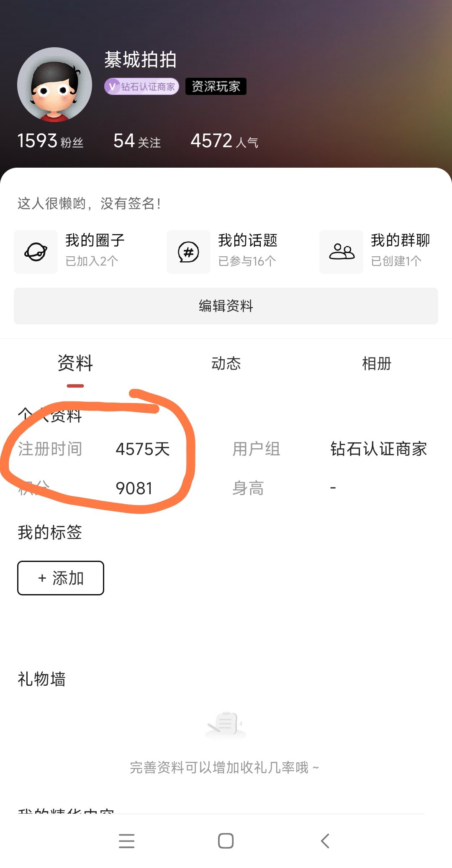
Task: View the 1593 粉丝 followers list
Action: pyautogui.click(x=50, y=141)
